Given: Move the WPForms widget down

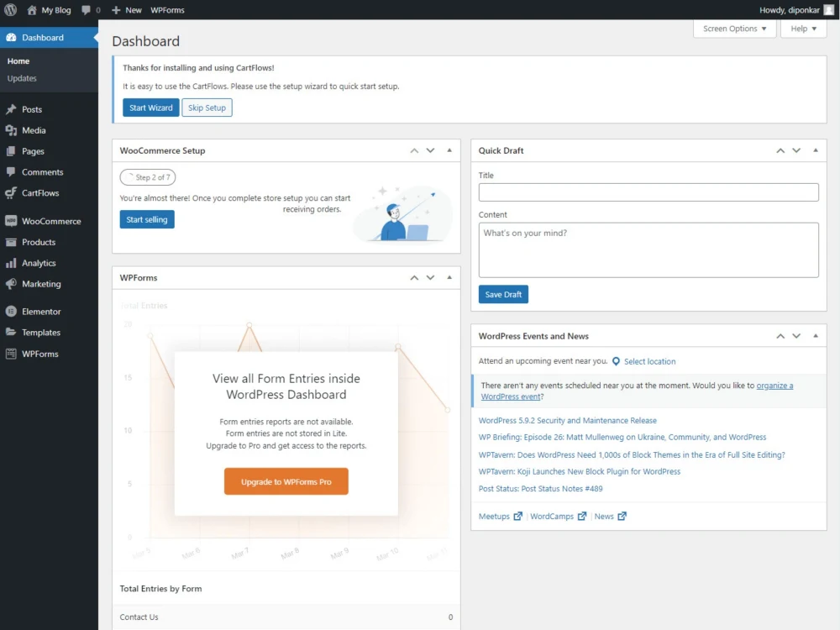Looking at the screenshot, I should 430,277.
